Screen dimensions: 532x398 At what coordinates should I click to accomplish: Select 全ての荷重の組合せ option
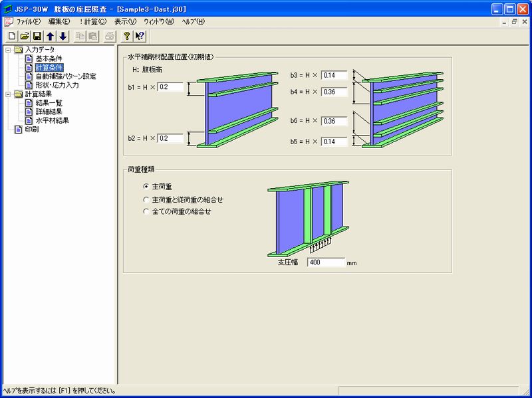[x=146, y=209]
